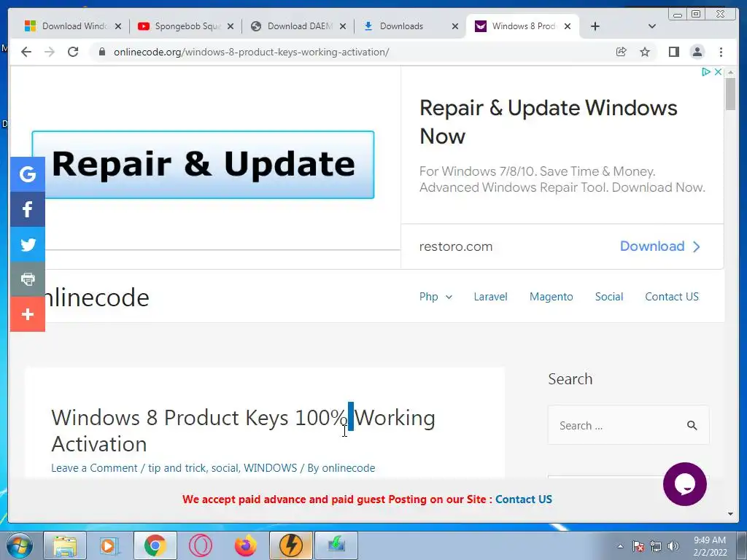Image resolution: width=747 pixels, height=560 pixels.
Task: Launch Firefox from the taskbar
Action: click(x=245, y=545)
